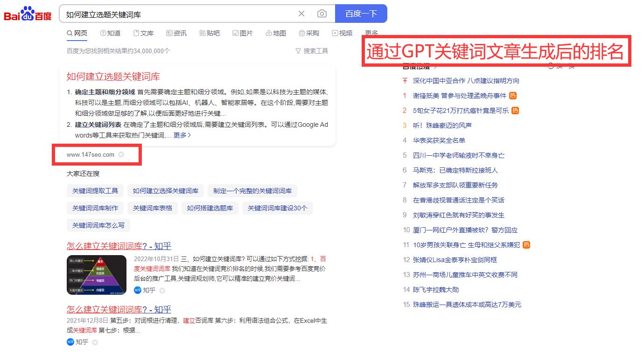Focus the search input field
The width and height of the screenshot is (644, 354).
[180, 14]
